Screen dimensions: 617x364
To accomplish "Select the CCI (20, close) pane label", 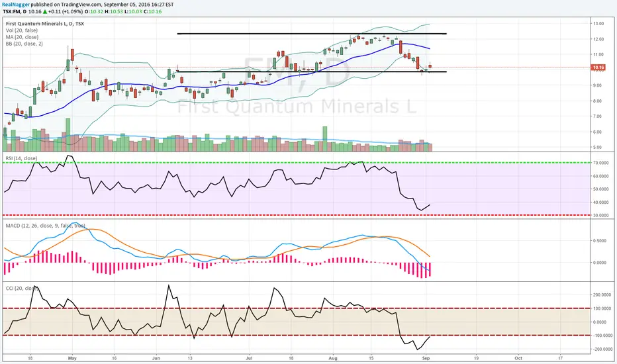I will (22, 289).
